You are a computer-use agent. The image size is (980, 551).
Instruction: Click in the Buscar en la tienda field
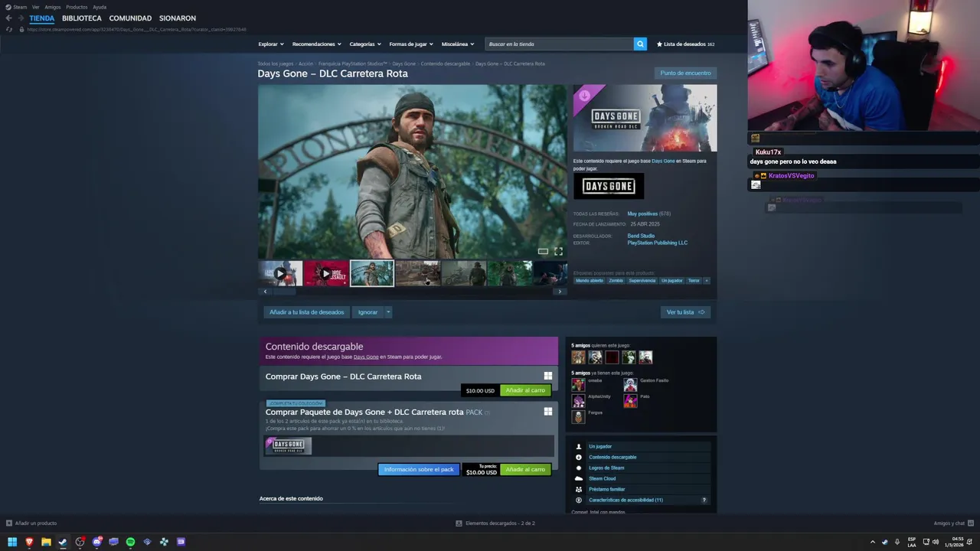560,44
